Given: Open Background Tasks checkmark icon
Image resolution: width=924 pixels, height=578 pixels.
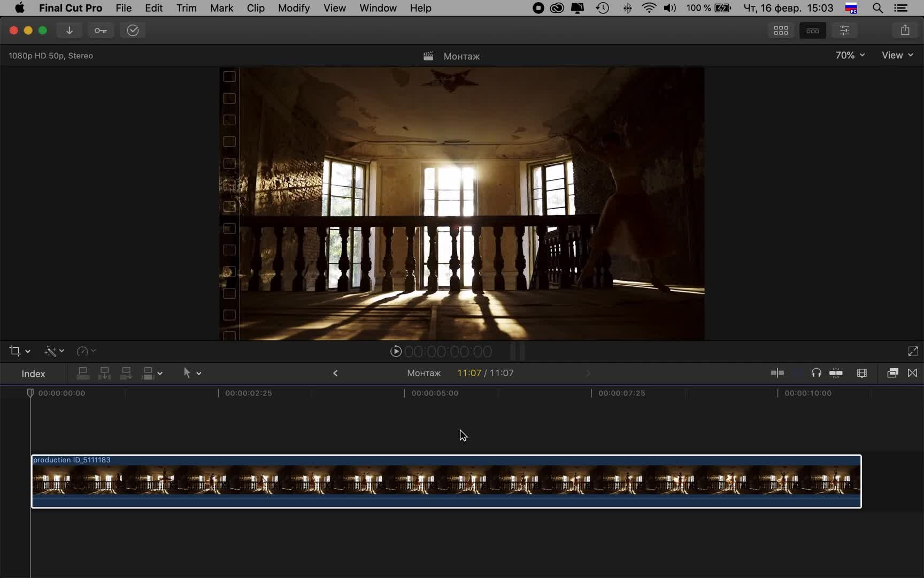Looking at the screenshot, I should [x=133, y=31].
